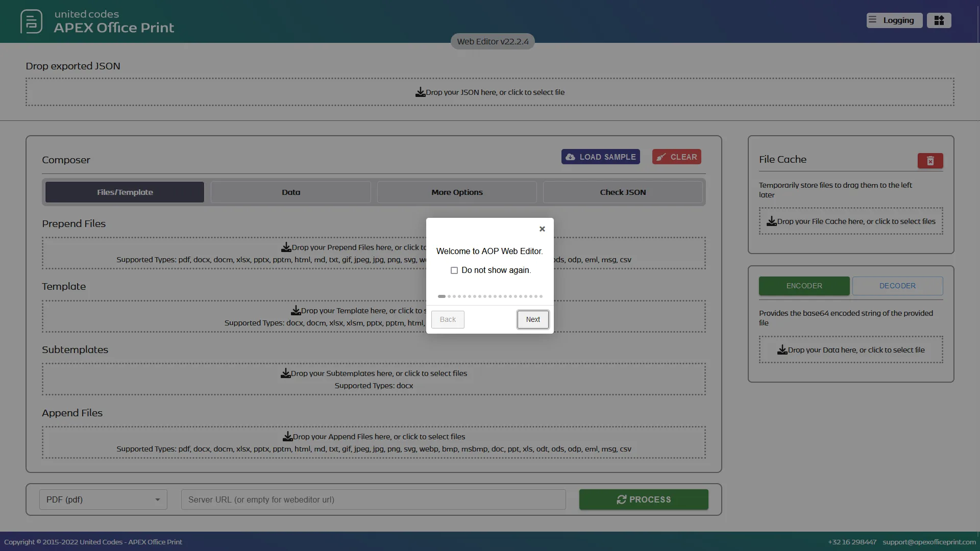The width and height of the screenshot is (980, 551).
Task: Click the grid layout icon in header
Action: pyautogui.click(x=939, y=20)
